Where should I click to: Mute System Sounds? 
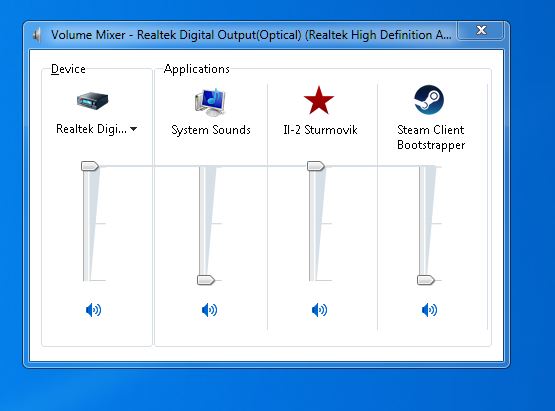coord(210,310)
